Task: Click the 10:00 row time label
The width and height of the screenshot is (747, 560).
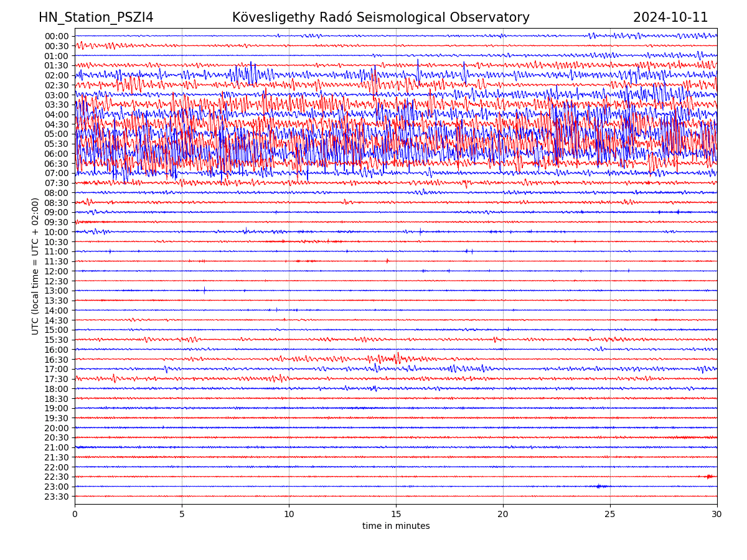Action: 56,232
